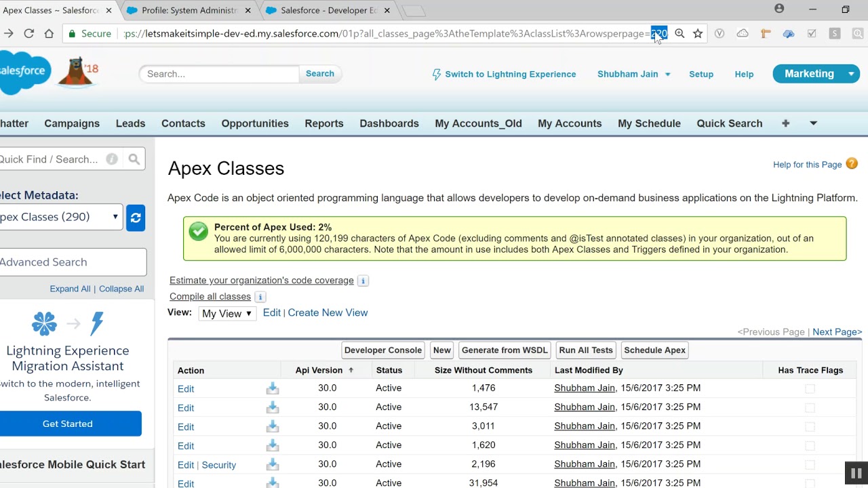Download the class sized 1,620
The width and height of the screenshot is (868, 488).
click(273, 445)
